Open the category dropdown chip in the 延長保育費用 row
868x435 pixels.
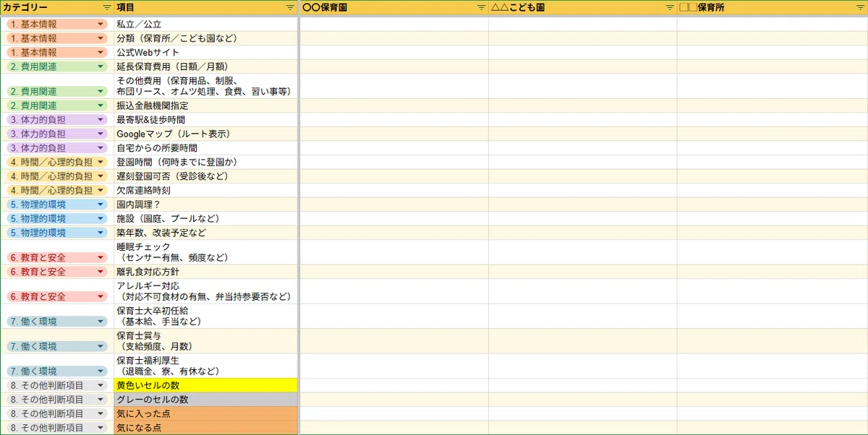click(57, 66)
